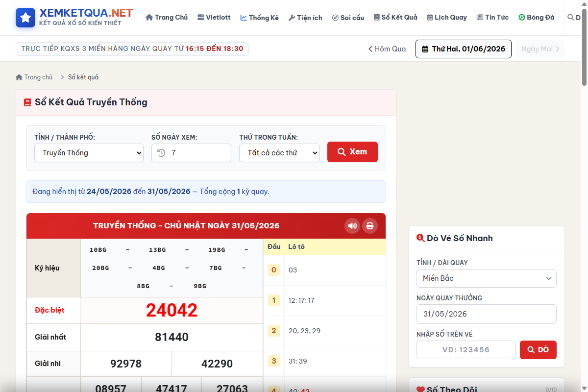Open the Soi cầu menu

point(348,18)
